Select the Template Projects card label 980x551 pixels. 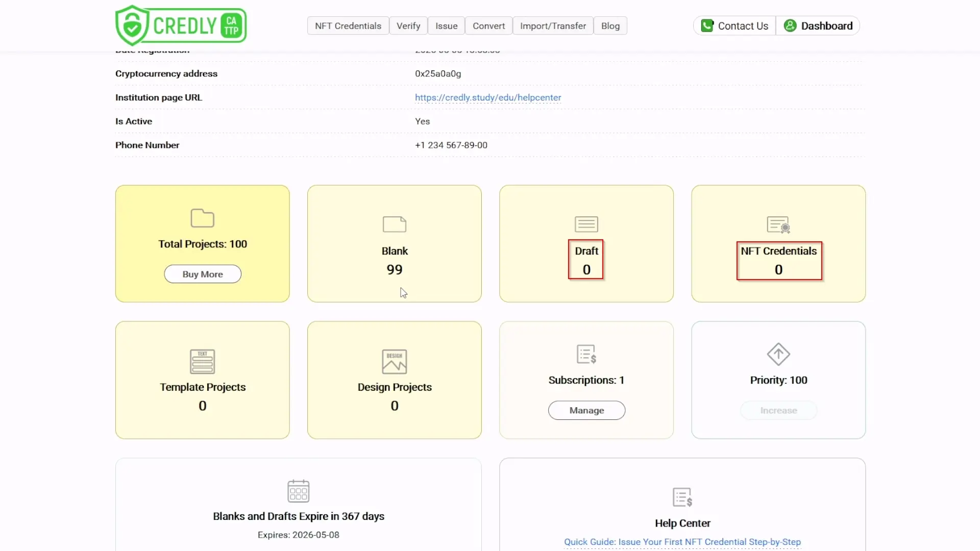pos(203,387)
